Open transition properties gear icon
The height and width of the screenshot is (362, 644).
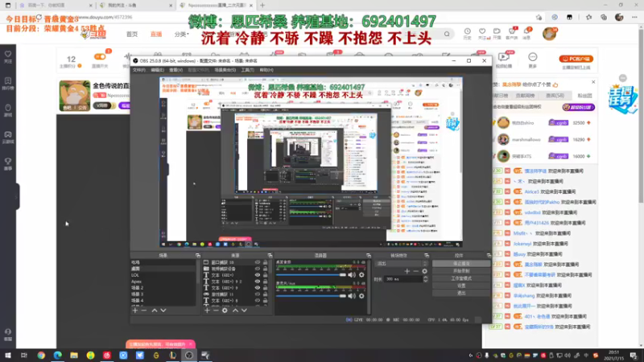(425, 271)
